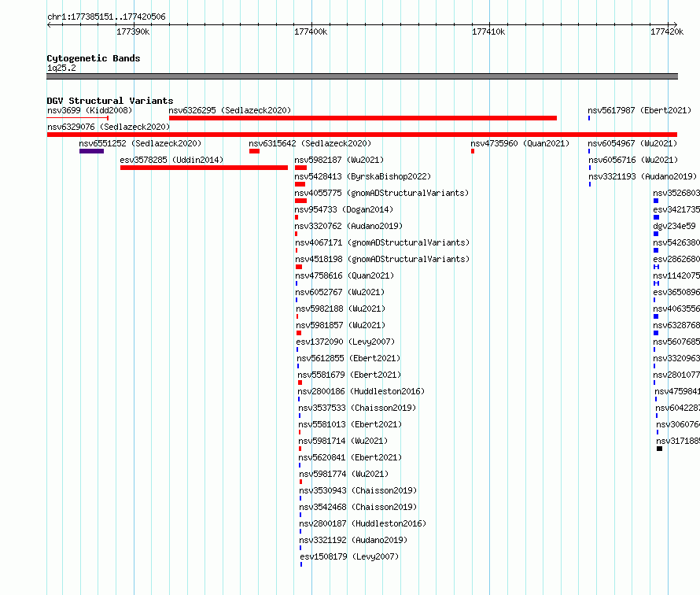The width and height of the screenshot is (700, 595).
Task: Click the 177400k ruler position label
Action: 311,31
